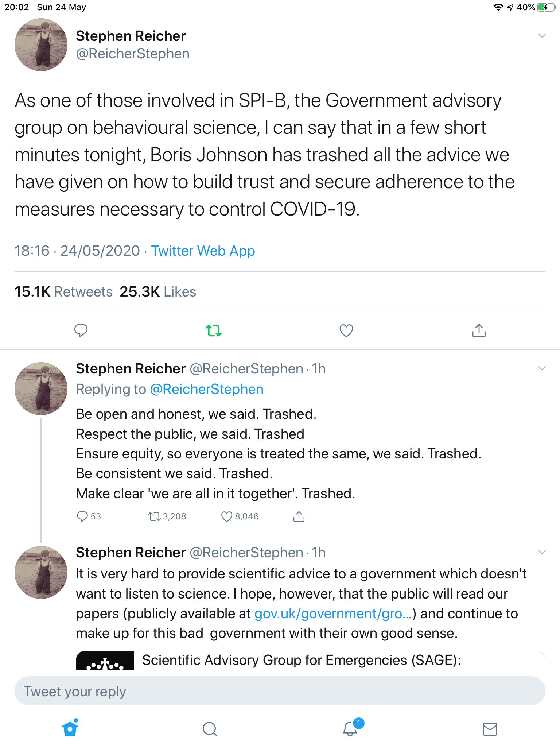560x747 pixels.
Task: Open the Twitter Web App source link
Action: [x=203, y=251]
